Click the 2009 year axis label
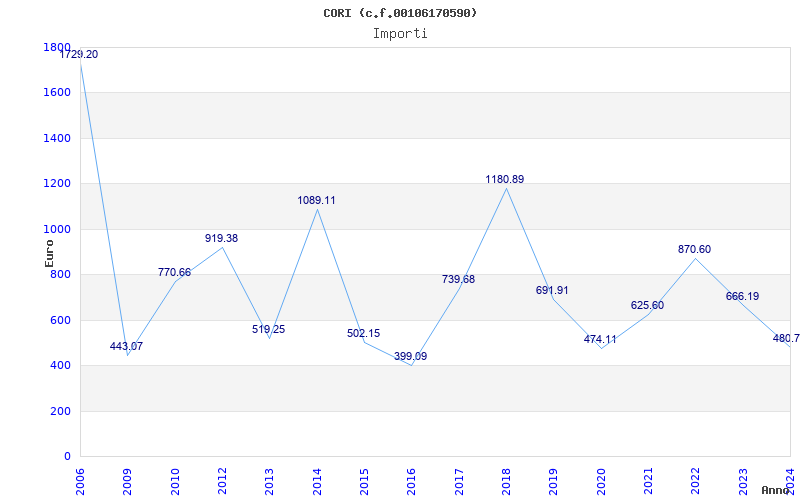Image resolution: width=800 pixels, height=500 pixels. [127, 482]
